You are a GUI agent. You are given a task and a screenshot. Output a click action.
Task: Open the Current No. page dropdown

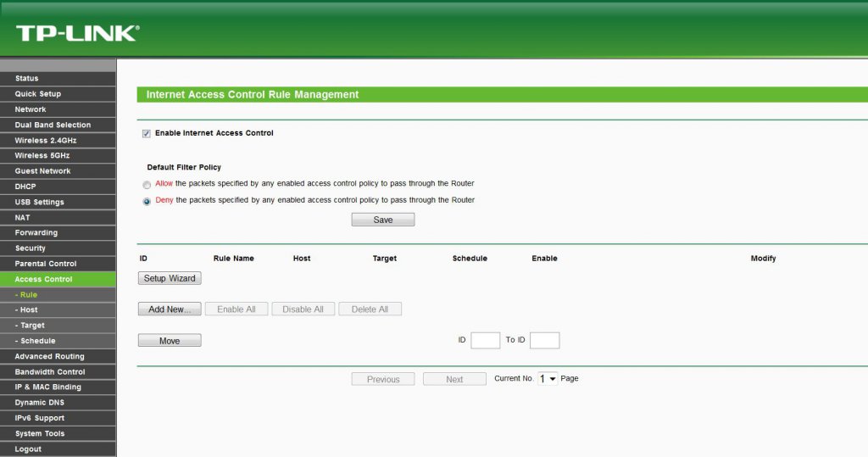[548, 379]
